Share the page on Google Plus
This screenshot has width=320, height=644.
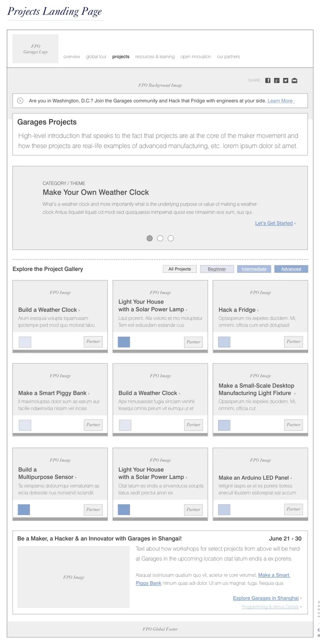point(276,80)
